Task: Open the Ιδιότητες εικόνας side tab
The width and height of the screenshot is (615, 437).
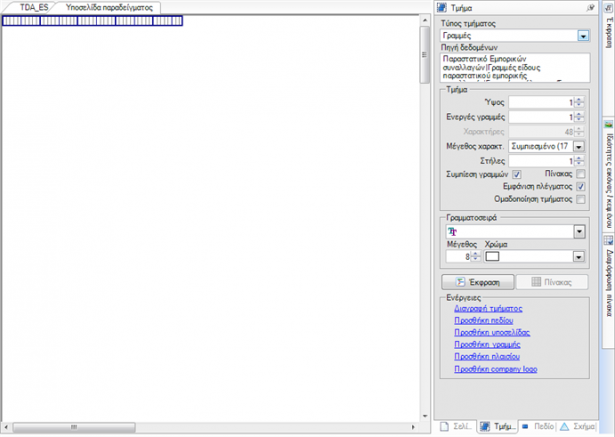Action: coord(608,175)
